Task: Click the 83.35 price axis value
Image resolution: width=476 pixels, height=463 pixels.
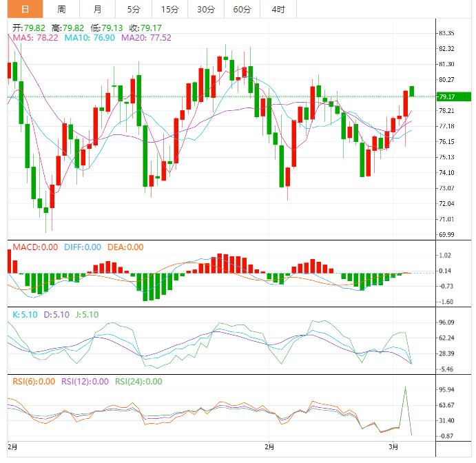Action: coord(446,33)
